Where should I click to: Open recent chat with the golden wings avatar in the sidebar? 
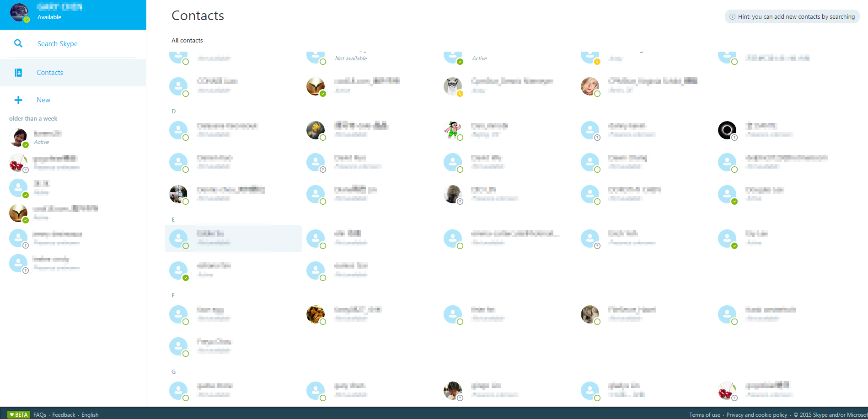[73, 213]
